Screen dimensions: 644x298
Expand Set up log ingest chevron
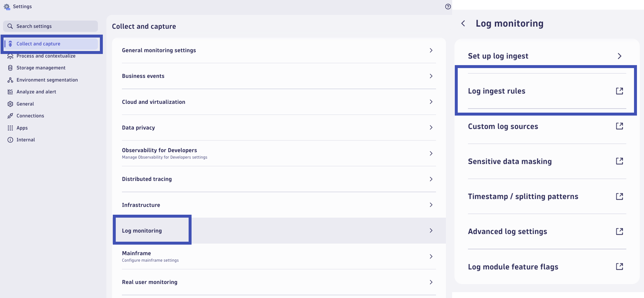pyautogui.click(x=619, y=56)
